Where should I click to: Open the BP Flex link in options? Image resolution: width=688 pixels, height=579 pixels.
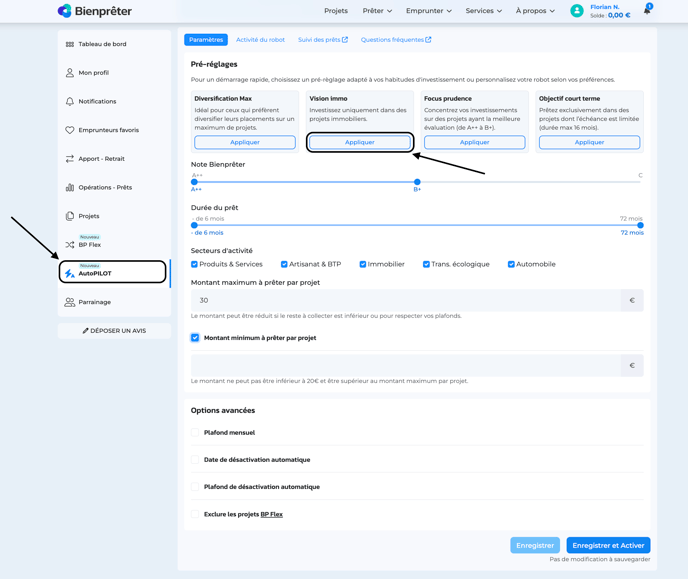pyautogui.click(x=272, y=514)
